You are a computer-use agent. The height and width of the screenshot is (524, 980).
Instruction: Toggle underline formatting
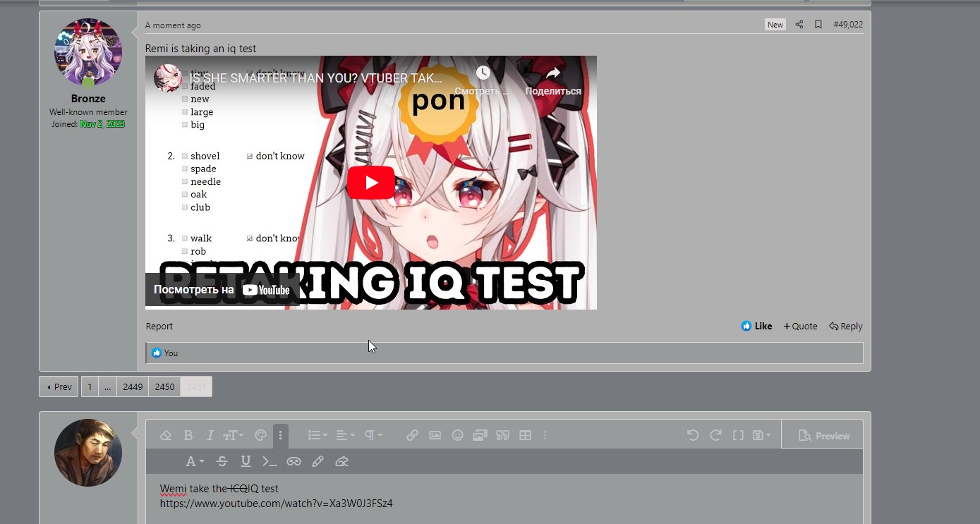point(246,461)
